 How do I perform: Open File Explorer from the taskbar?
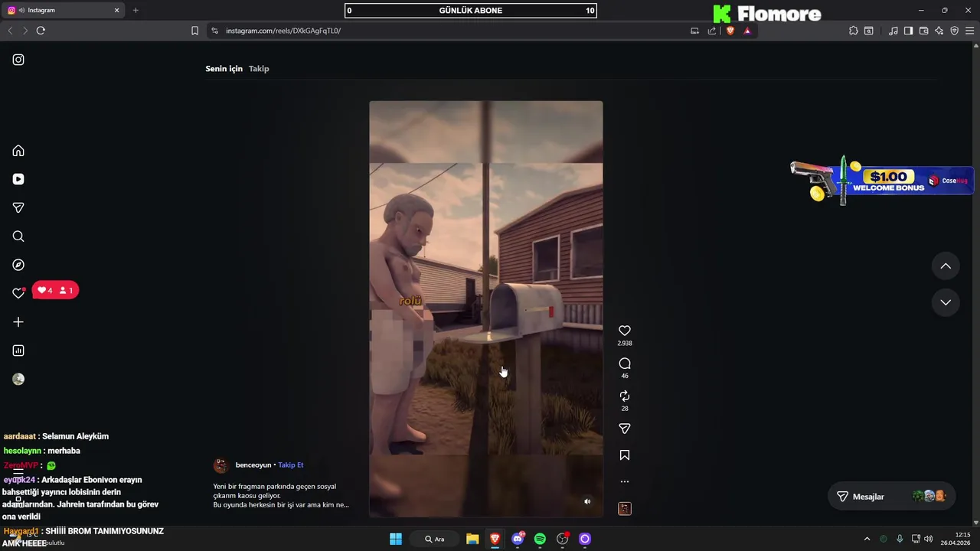pyautogui.click(x=472, y=539)
